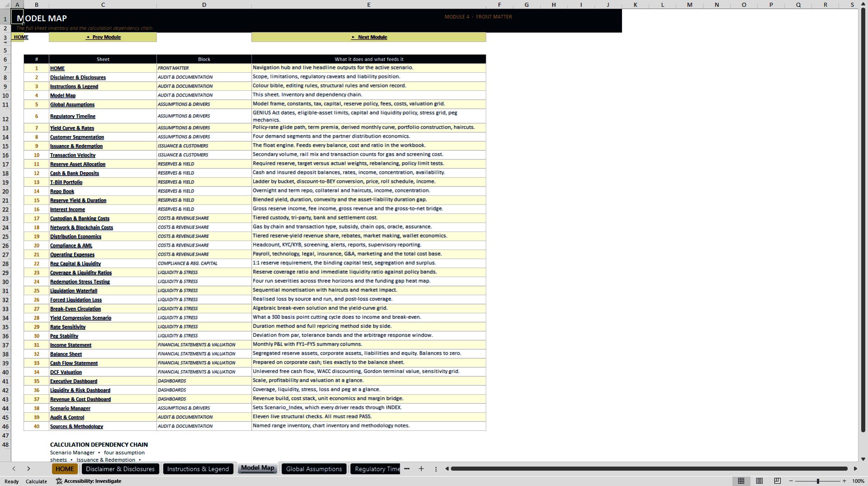Click the HOME link in row 3
868x486 pixels.
pyautogui.click(x=21, y=37)
